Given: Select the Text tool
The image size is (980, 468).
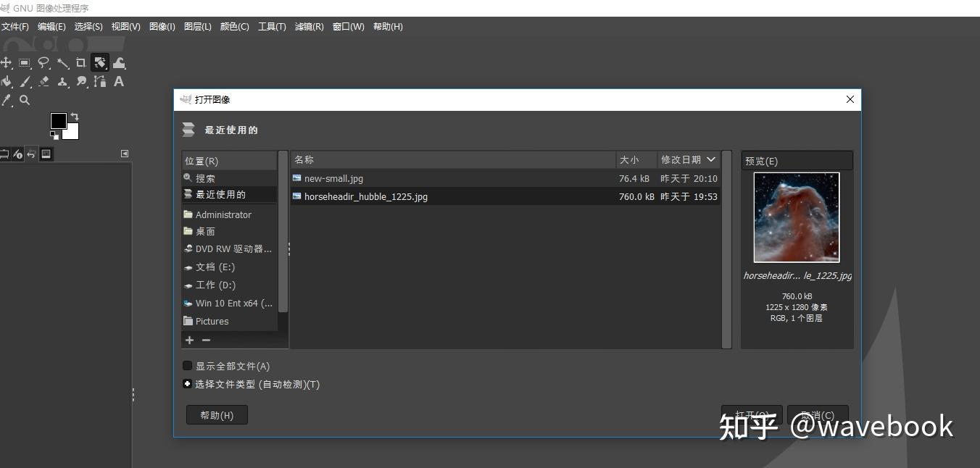Looking at the screenshot, I should pyautogui.click(x=119, y=82).
